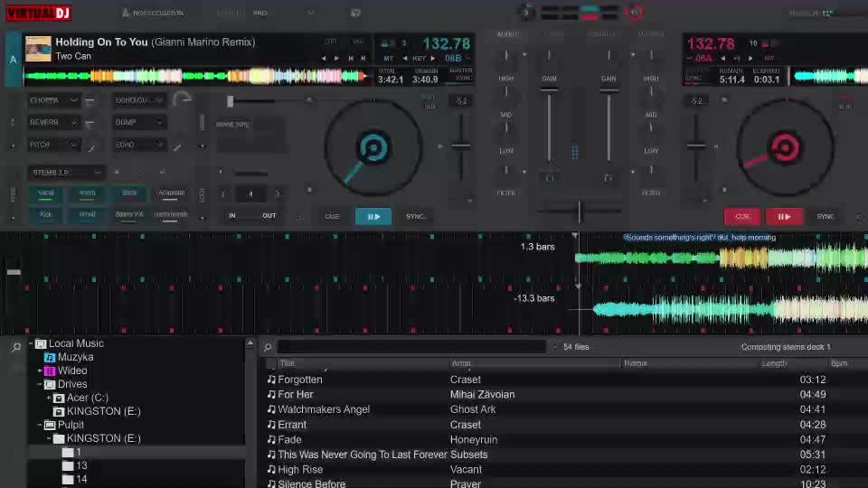868x488 pixels.
Task: Toggle MT master tempo on deck A
Action: [x=389, y=58]
